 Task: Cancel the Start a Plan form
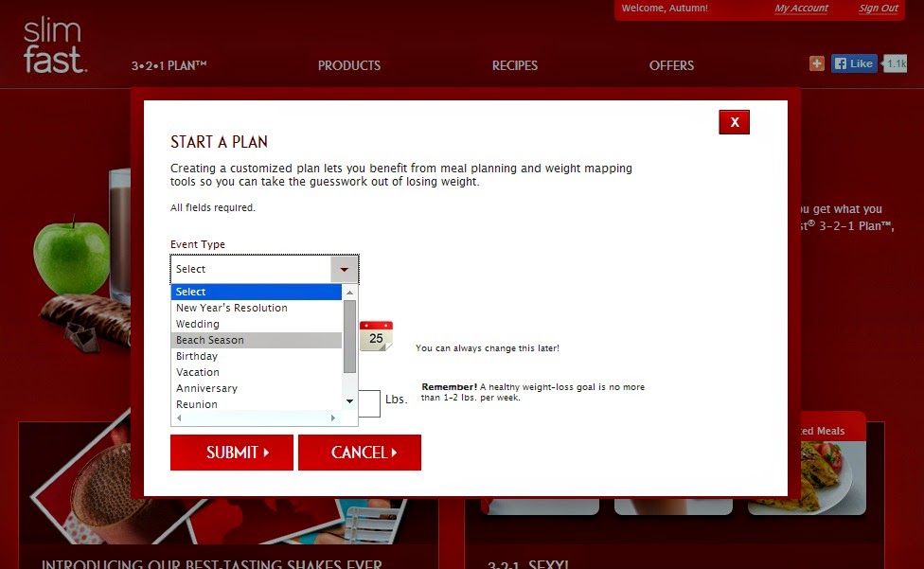point(360,453)
